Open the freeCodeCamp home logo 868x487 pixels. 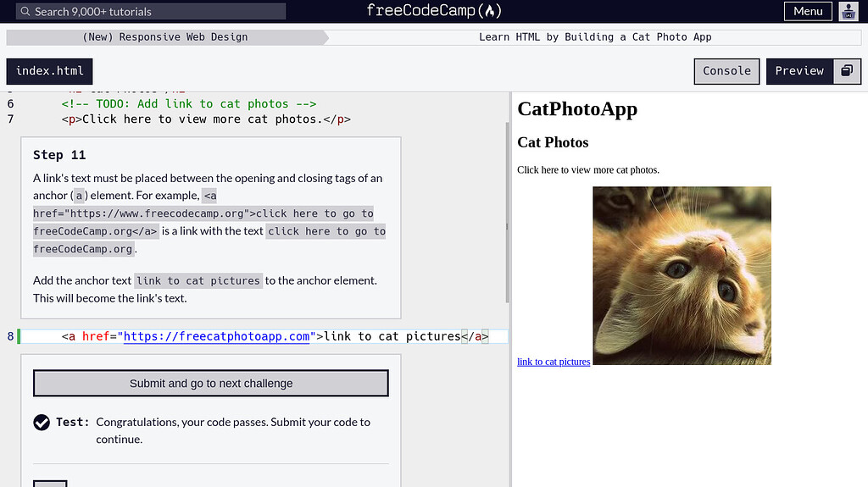tap(434, 10)
